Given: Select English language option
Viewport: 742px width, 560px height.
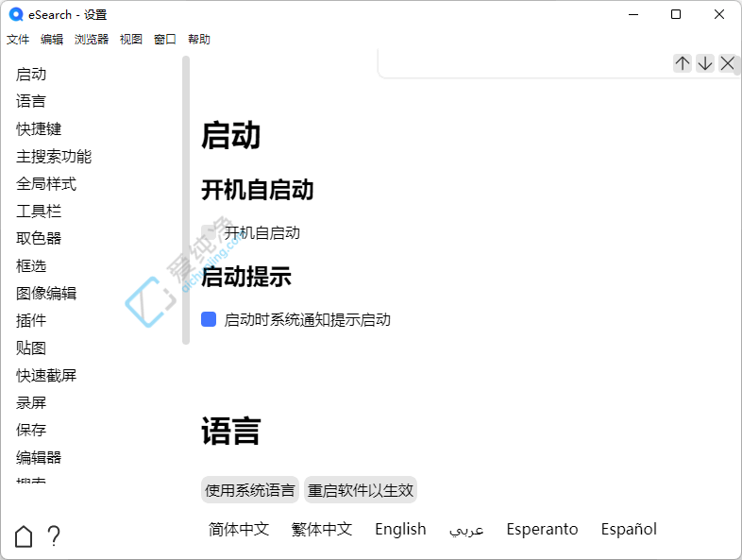Looking at the screenshot, I should click(400, 529).
